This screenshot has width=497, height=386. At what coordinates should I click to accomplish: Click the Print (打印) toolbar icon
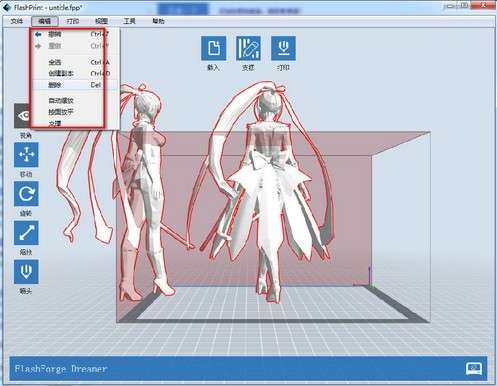pos(283,48)
